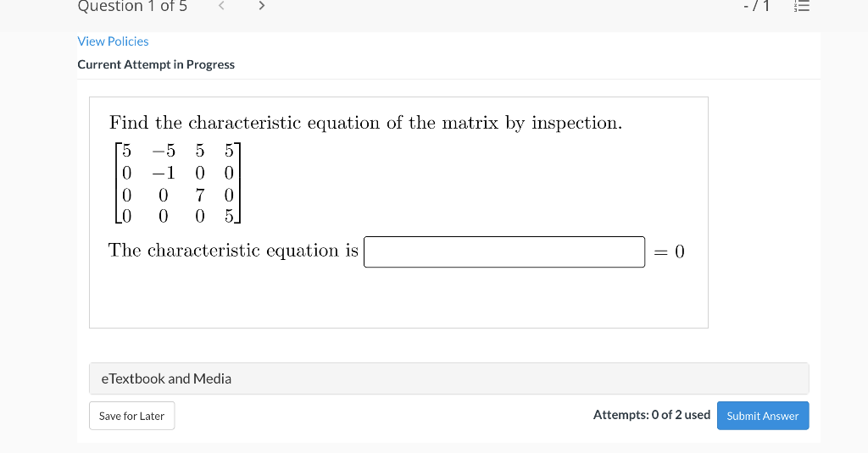This screenshot has width=868, height=453.
Task: Click the -5 entry in the matrix
Action: [164, 152]
